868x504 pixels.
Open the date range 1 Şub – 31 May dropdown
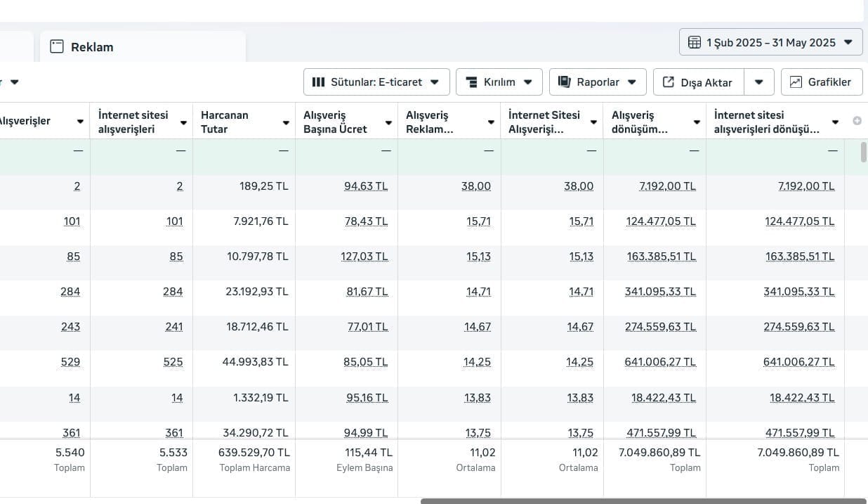(x=770, y=42)
